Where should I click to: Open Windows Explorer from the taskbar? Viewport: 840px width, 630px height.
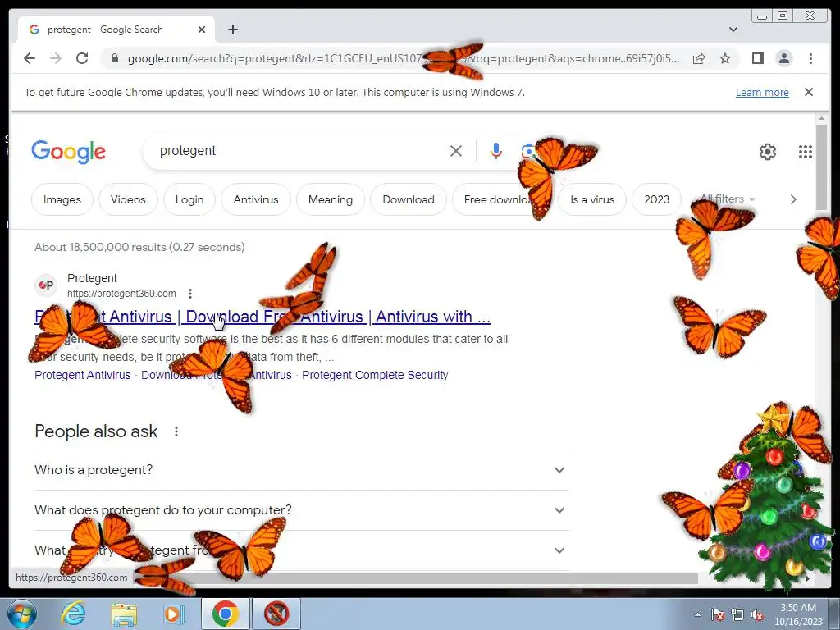coord(124,614)
